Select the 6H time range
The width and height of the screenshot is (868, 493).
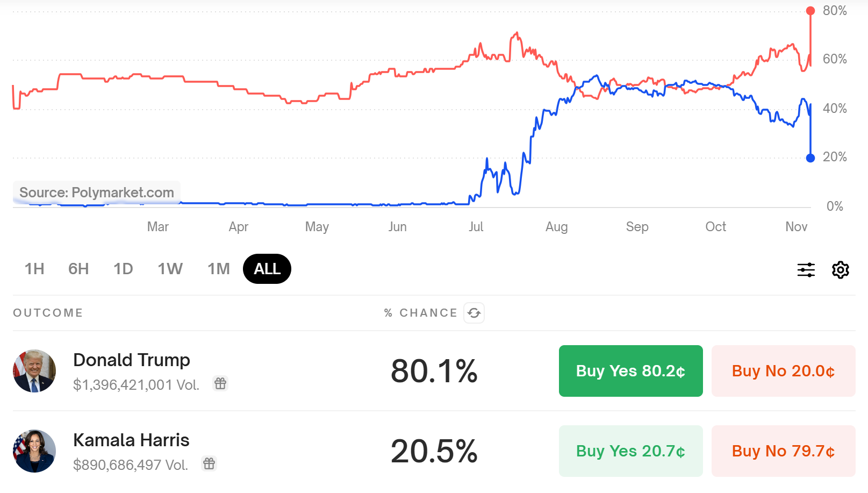78,269
